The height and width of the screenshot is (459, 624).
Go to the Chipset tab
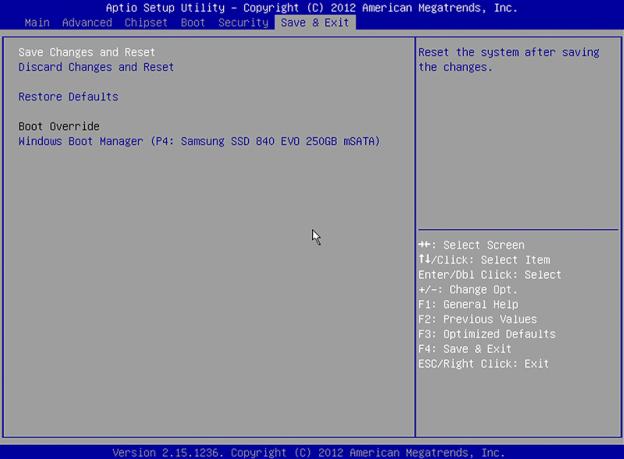click(146, 23)
